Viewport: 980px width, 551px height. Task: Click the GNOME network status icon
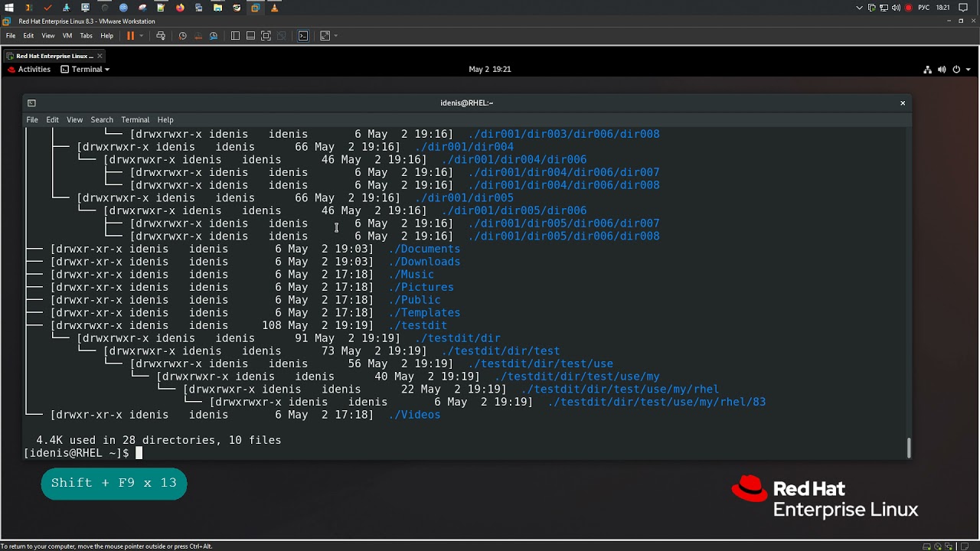pos(928,69)
